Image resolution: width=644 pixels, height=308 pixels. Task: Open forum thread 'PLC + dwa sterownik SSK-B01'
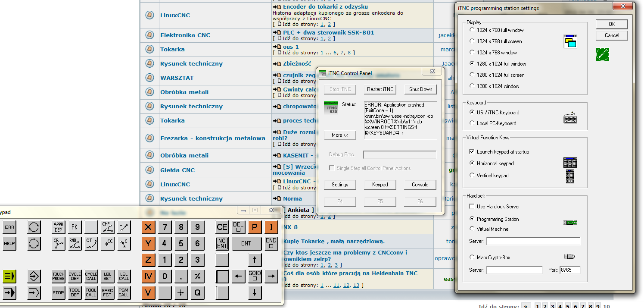[x=328, y=32]
